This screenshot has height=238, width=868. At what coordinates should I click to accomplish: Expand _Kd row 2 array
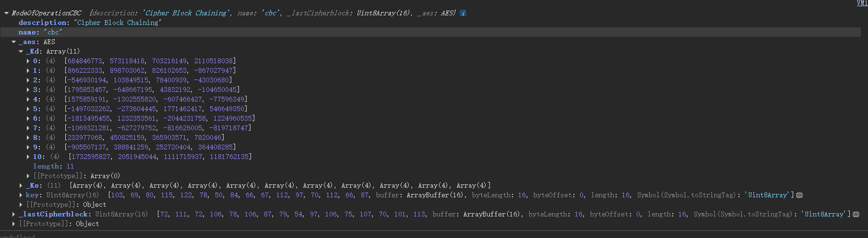[28, 80]
